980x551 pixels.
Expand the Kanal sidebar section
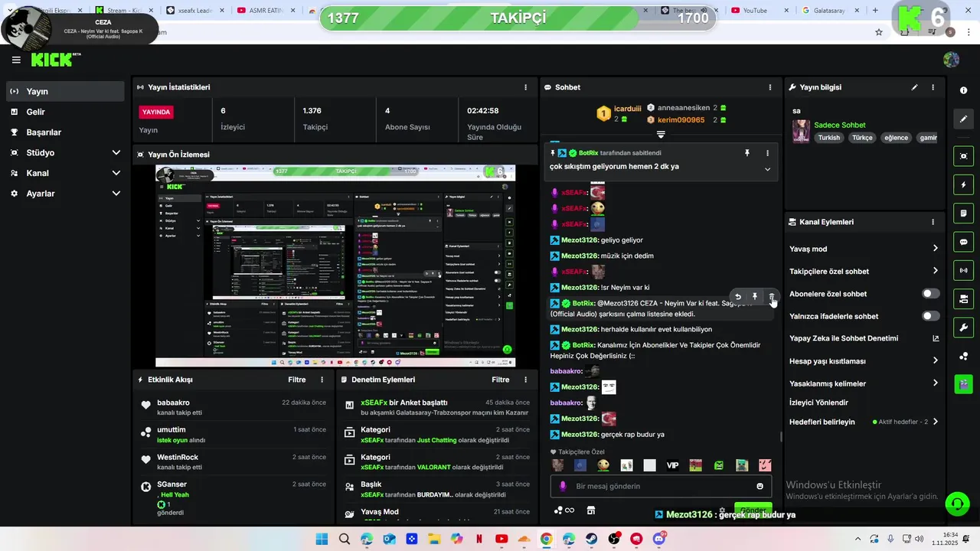65,173
